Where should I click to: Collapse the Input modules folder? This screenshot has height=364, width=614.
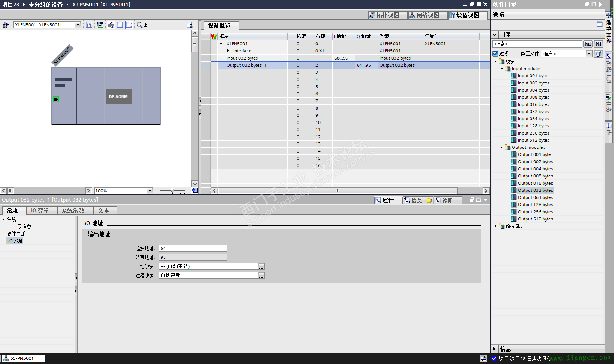502,69
